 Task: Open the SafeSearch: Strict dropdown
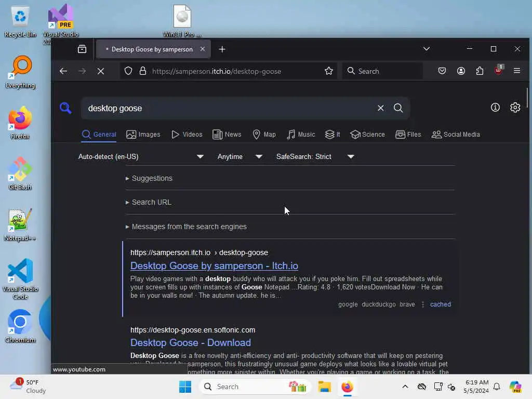point(315,157)
